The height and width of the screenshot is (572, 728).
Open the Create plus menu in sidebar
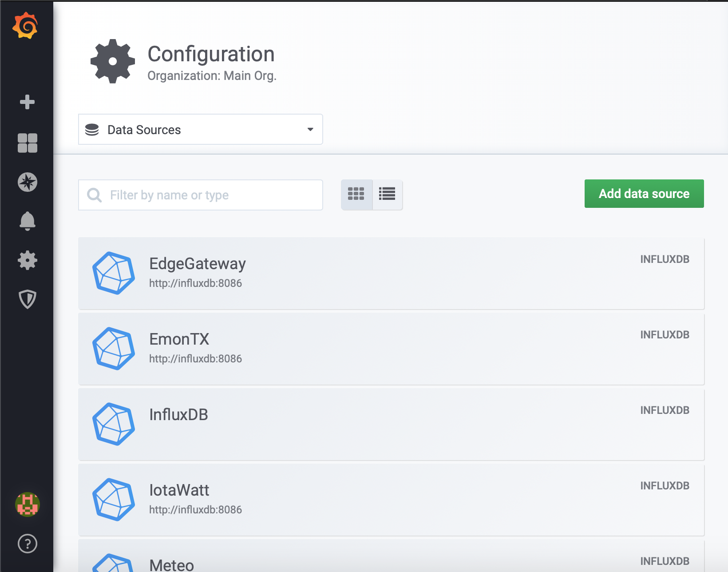click(27, 102)
